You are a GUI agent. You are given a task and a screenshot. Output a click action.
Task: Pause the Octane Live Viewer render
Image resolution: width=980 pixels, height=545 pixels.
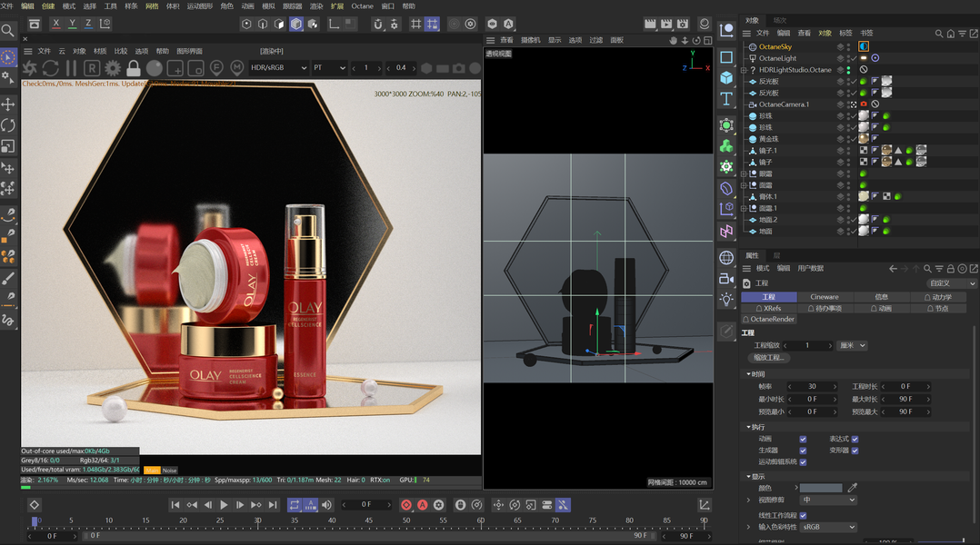pos(71,68)
